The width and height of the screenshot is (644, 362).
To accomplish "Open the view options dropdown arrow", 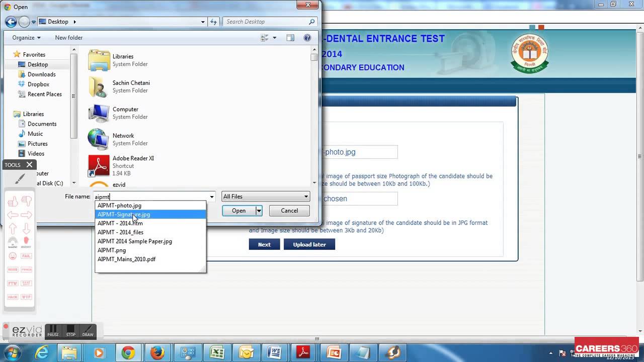I will (x=274, y=38).
